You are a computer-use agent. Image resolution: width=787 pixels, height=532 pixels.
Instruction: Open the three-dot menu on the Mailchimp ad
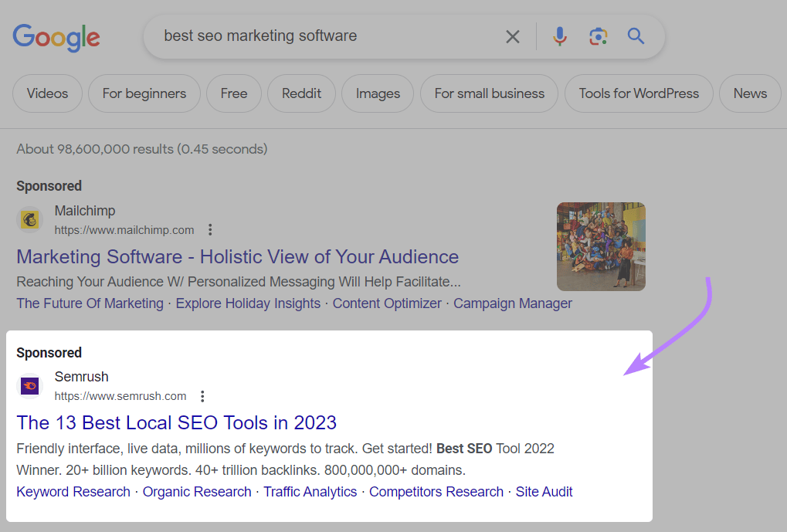pyautogui.click(x=210, y=229)
